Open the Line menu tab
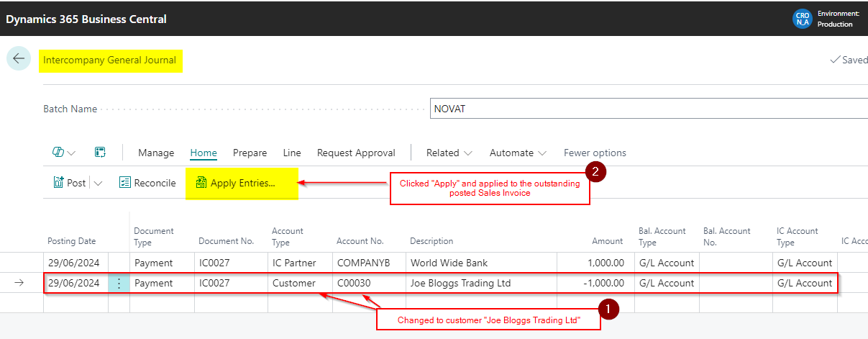868x339 pixels. point(292,153)
